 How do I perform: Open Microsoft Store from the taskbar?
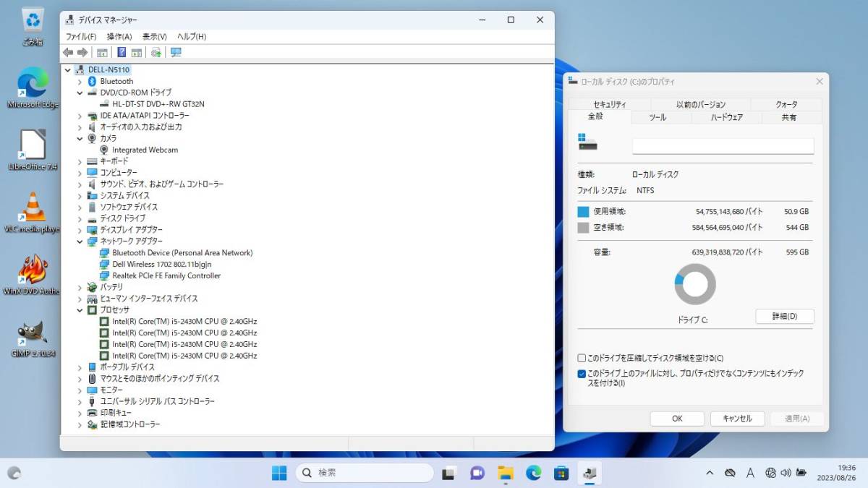pyautogui.click(x=561, y=473)
